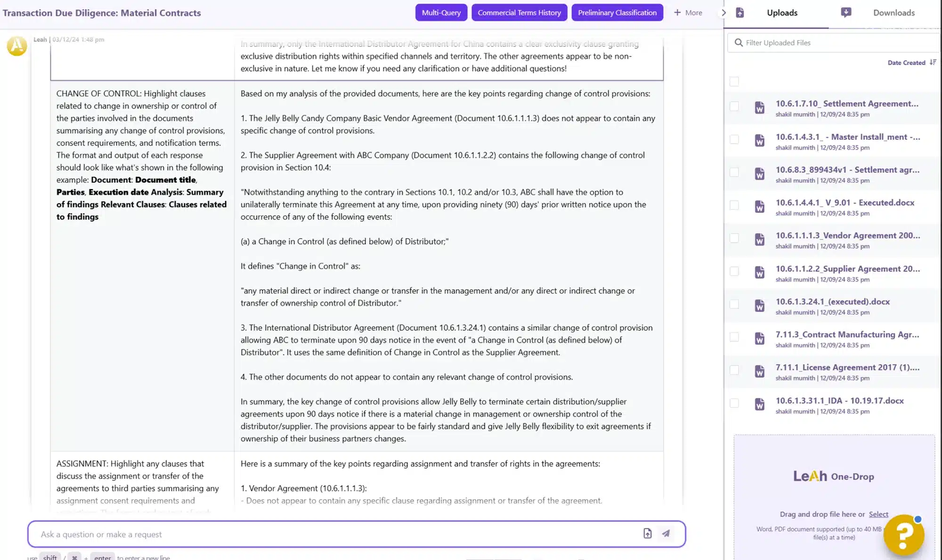
Task: Click the Word icon for 7.11.3_Contract Manufacturing Agr
Action: point(759,339)
